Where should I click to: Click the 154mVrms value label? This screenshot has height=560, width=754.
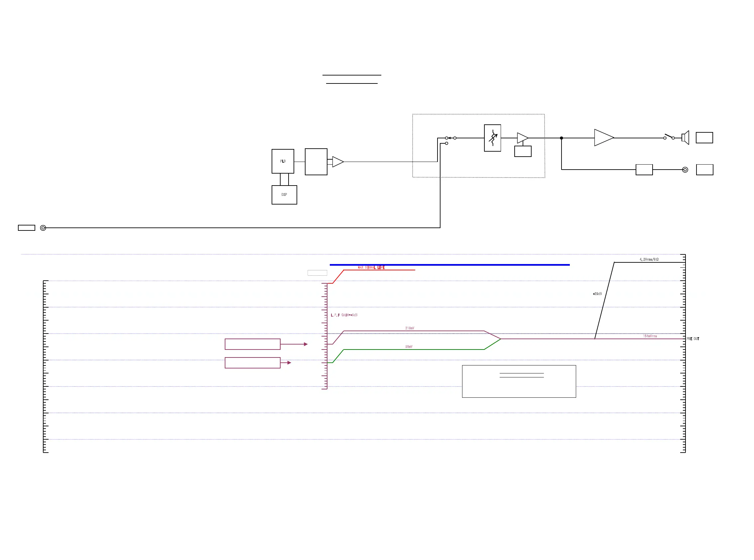(650, 336)
